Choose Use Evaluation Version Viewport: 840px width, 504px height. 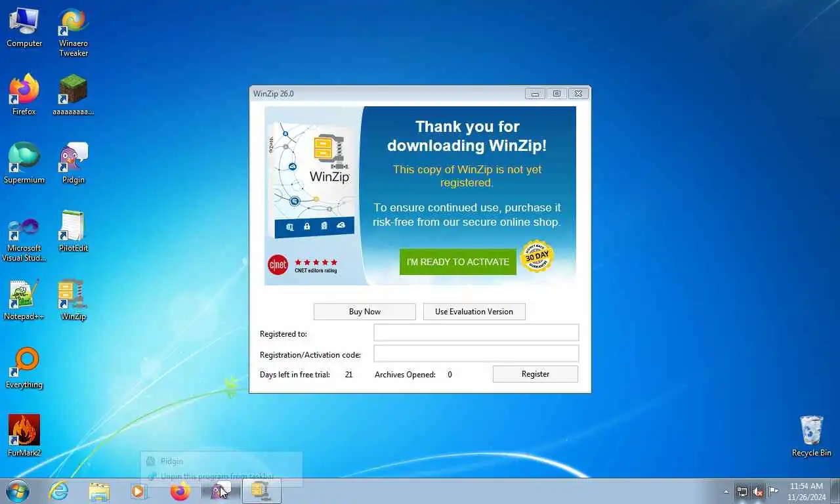[474, 312]
